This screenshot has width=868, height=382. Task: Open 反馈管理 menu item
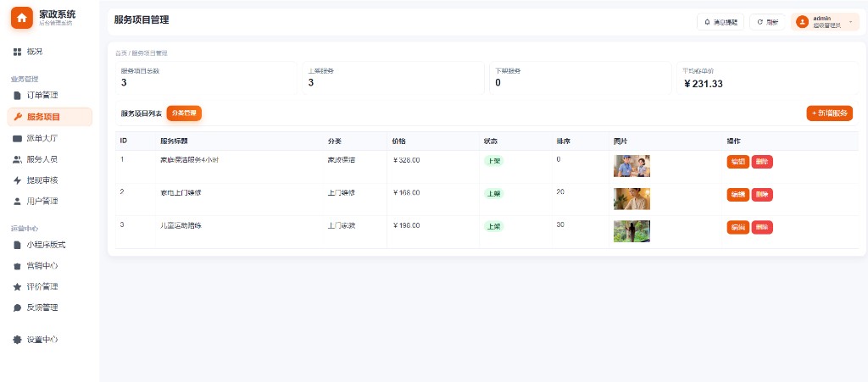pyautogui.click(x=49, y=307)
